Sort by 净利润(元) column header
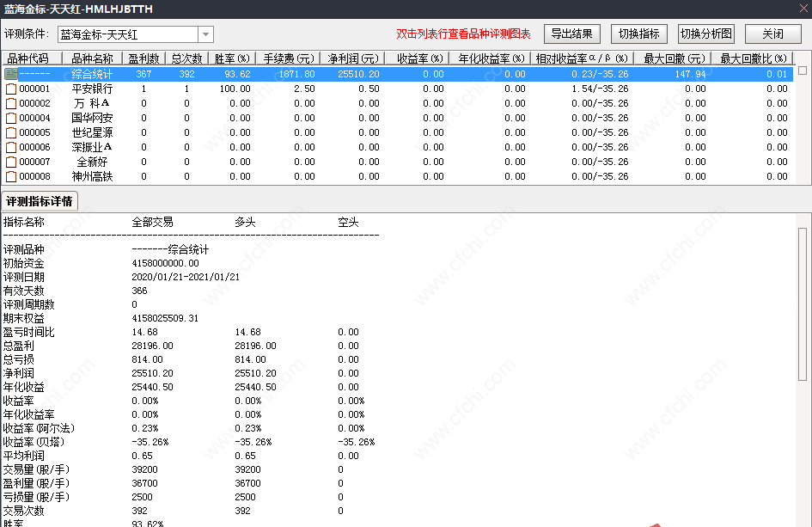 pos(352,58)
